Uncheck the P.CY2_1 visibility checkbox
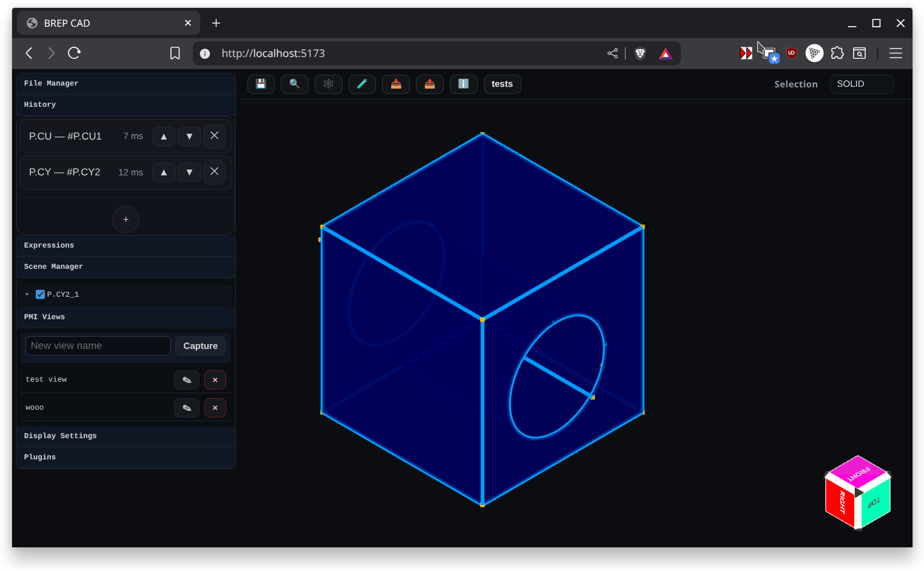 point(40,294)
